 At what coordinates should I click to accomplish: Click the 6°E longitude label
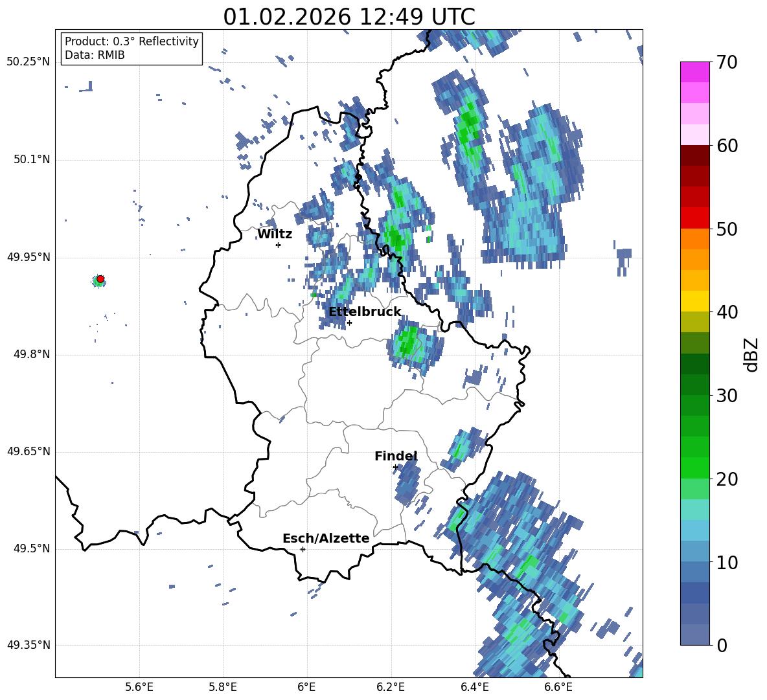click(x=306, y=687)
